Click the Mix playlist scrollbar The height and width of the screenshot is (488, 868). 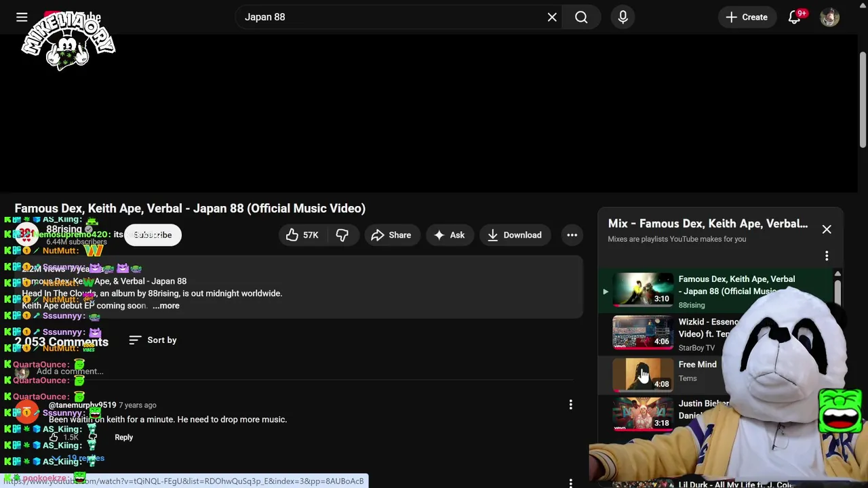837,291
